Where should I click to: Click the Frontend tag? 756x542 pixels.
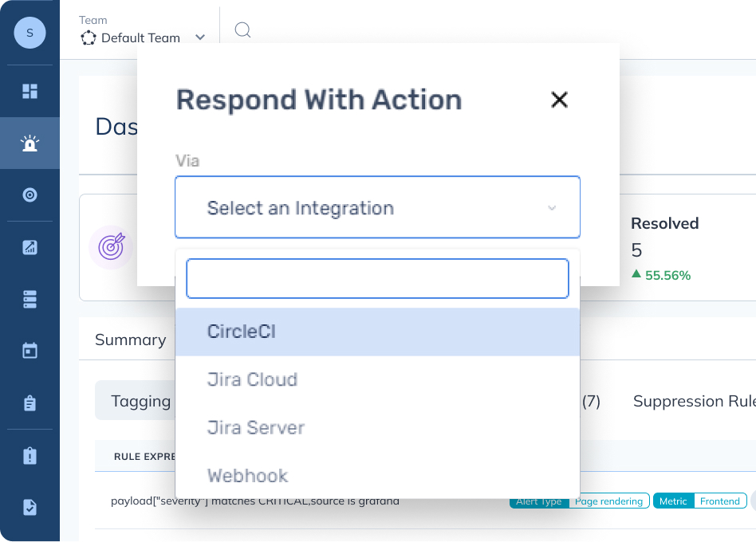coord(720,501)
